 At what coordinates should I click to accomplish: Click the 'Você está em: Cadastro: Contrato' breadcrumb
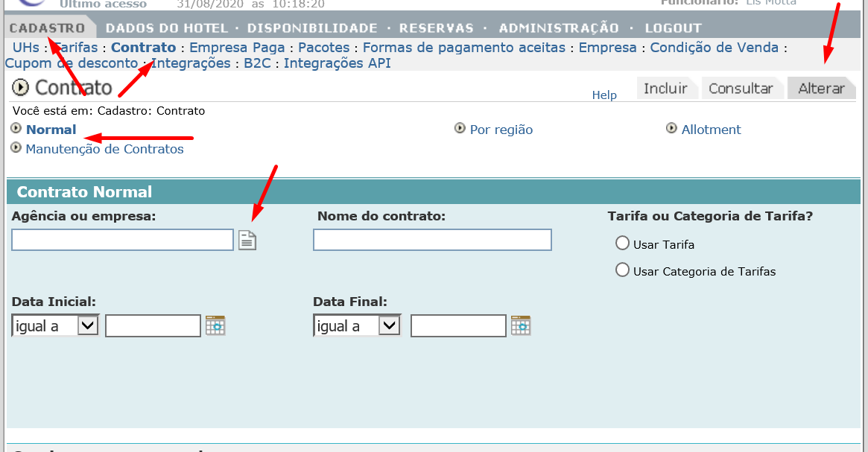click(109, 111)
